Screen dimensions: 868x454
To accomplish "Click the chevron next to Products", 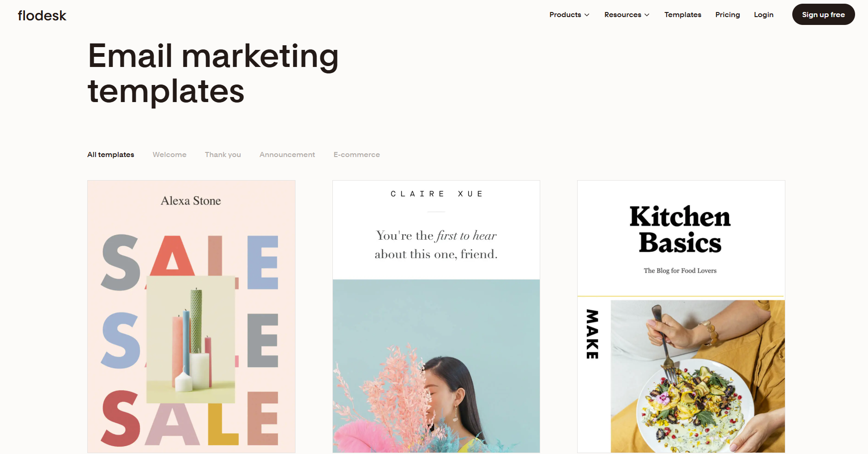I will (x=587, y=15).
